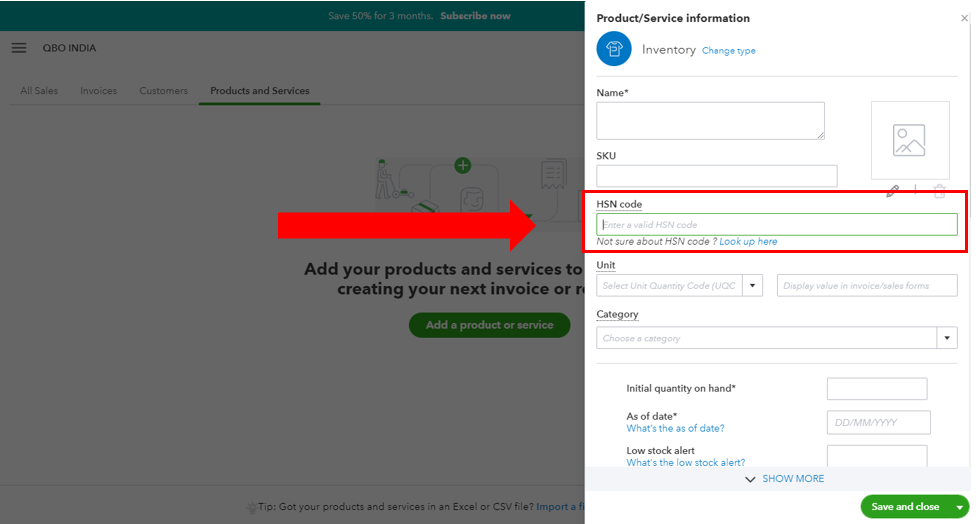Screen dimensions: 976x524
Task: Click the Save and close button
Action: click(x=905, y=507)
